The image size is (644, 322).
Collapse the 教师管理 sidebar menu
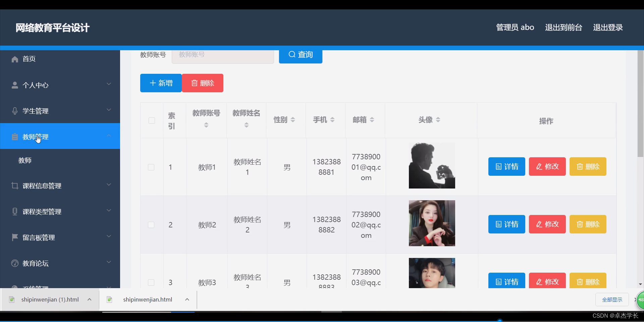109,136
